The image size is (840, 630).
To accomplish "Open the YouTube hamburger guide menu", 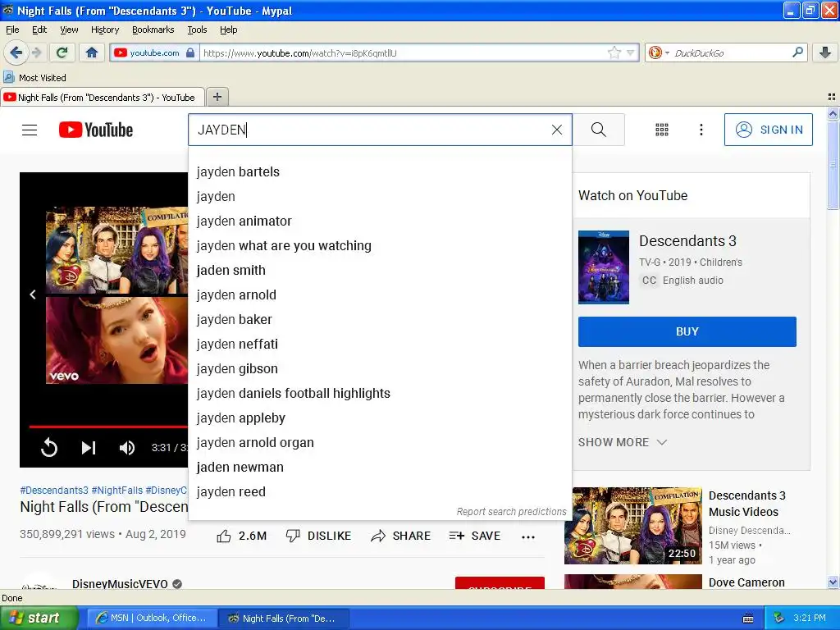I will [x=30, y=130].
